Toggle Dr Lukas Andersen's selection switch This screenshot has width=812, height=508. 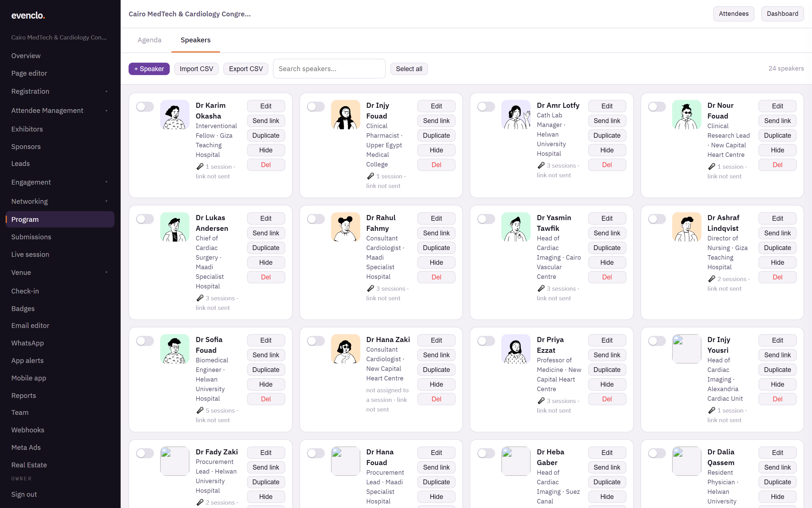tap(145, 219)
